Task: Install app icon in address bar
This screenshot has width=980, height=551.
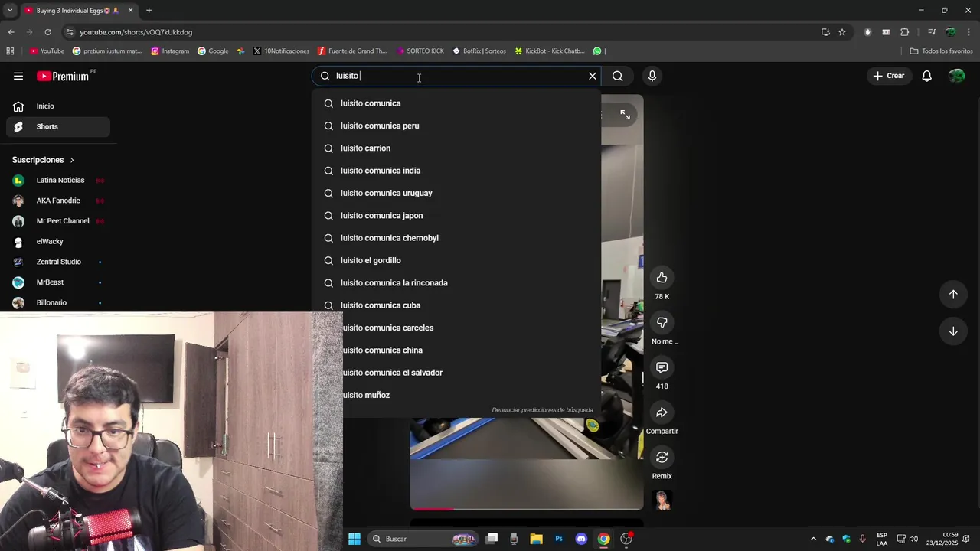Action: point(825,32)
